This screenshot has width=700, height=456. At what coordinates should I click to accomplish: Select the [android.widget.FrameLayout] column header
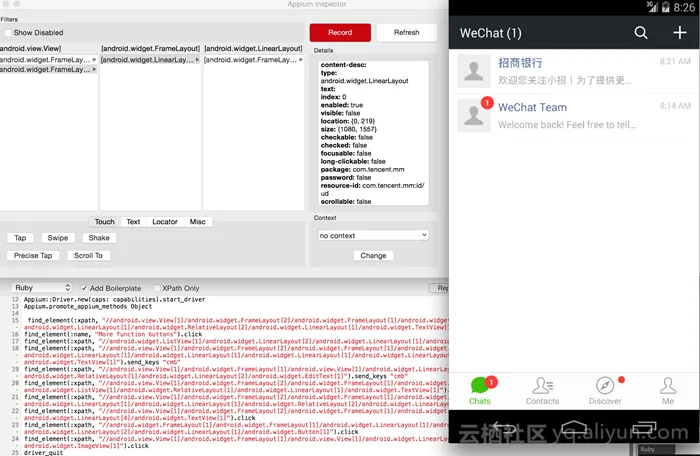coord(150,48)
